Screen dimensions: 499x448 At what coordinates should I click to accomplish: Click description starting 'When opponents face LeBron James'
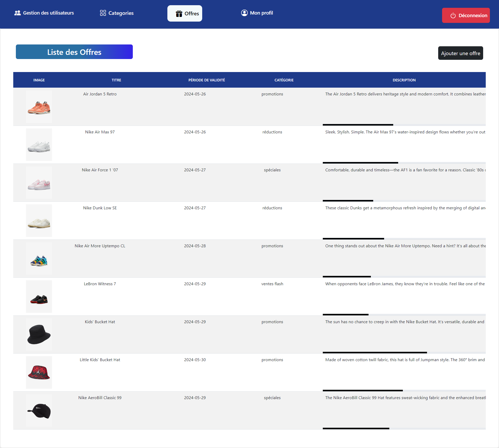[x=405, y=284]
